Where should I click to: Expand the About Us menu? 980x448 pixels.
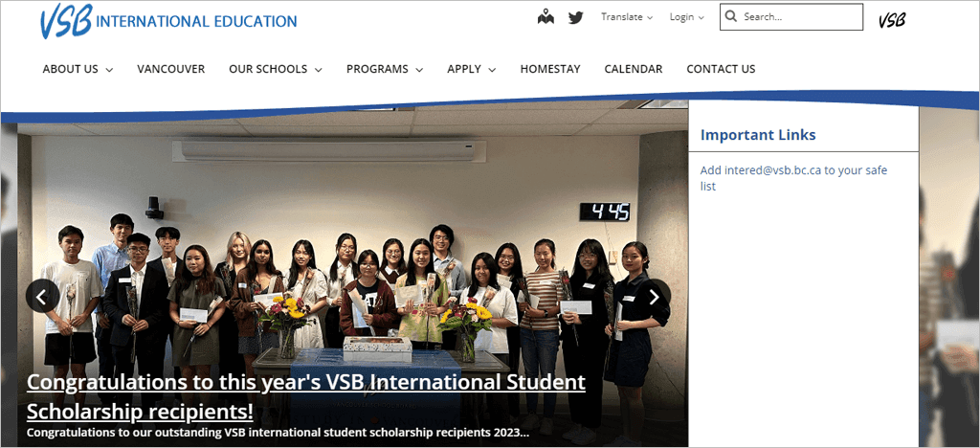coord(78,69)
